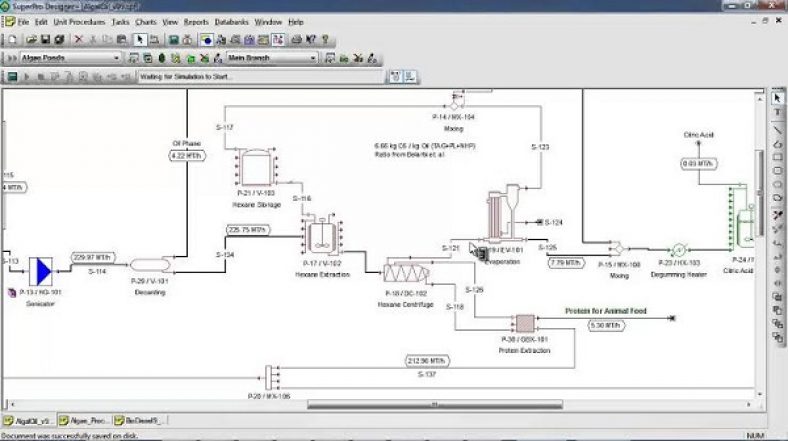Save the file using the floppy disk icon
The height and width of the screenshot is (441, 788).
coord(45,39)
